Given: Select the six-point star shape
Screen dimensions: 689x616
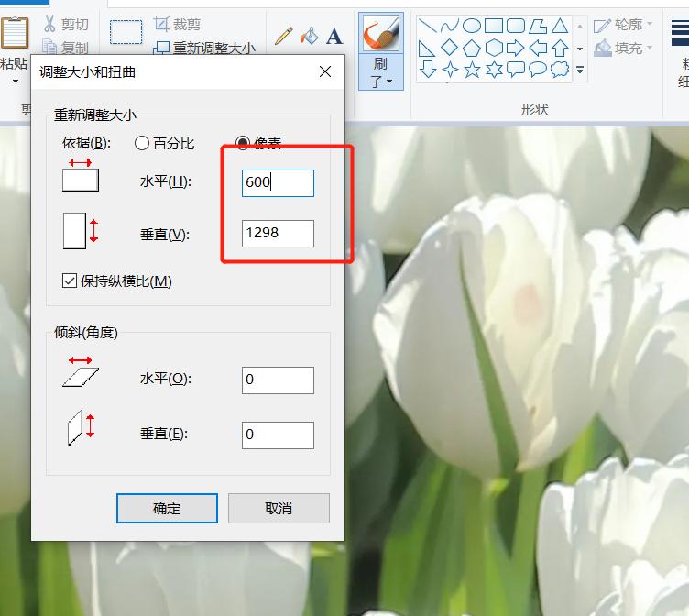Looking at the screenshot, I should [494, 70].
